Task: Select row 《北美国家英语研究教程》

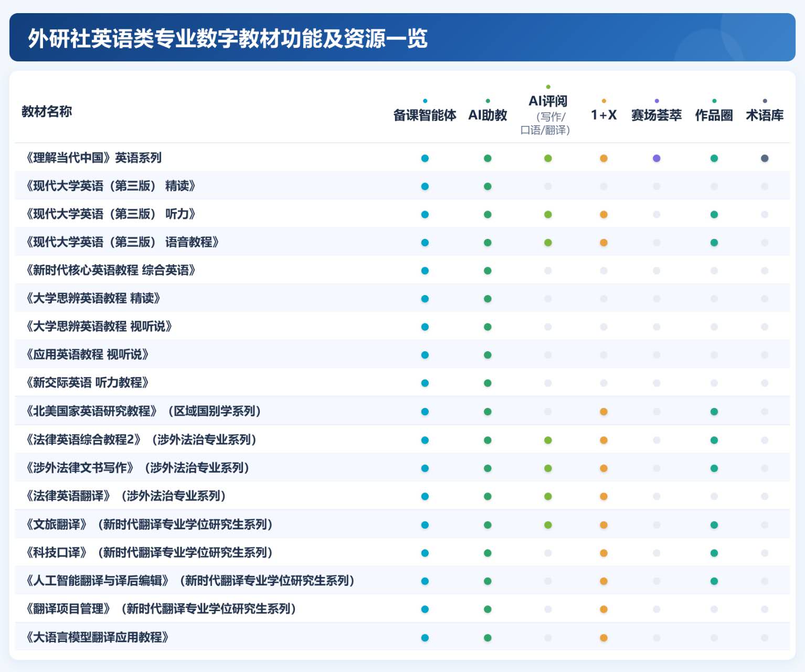Action: pyautogui.click(x=402, y=411)
